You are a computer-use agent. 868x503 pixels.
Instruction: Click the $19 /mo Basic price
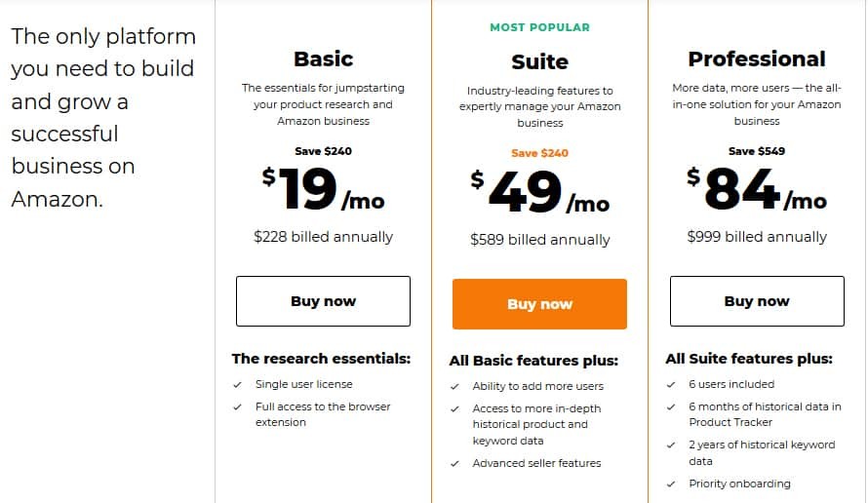tap(323, 189)
